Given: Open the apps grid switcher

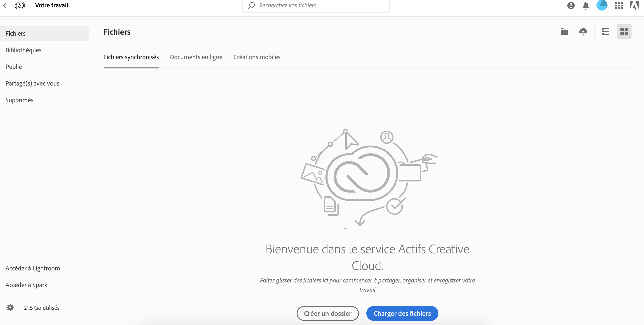Looking at the screenshot, I should pos(619,6).
